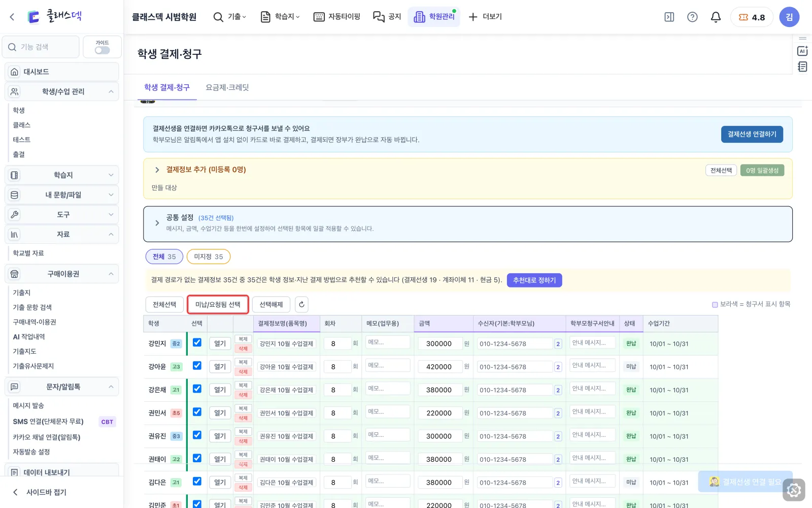
Task: Click the 학원관리 building icon
Action: [419, 17]
